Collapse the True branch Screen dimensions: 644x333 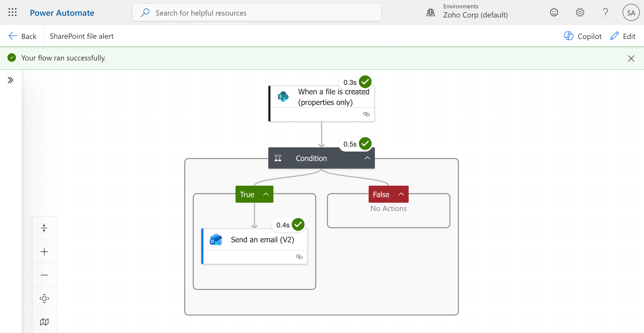click(266, 194)
